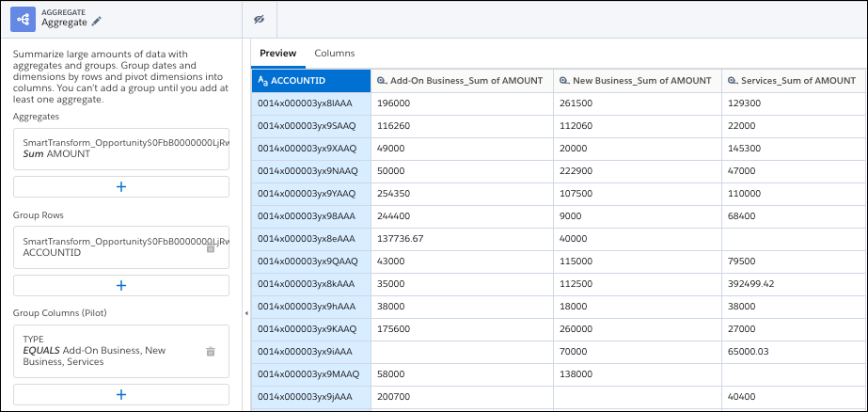Click cell 0014x000003yx9iAAA

311,352
